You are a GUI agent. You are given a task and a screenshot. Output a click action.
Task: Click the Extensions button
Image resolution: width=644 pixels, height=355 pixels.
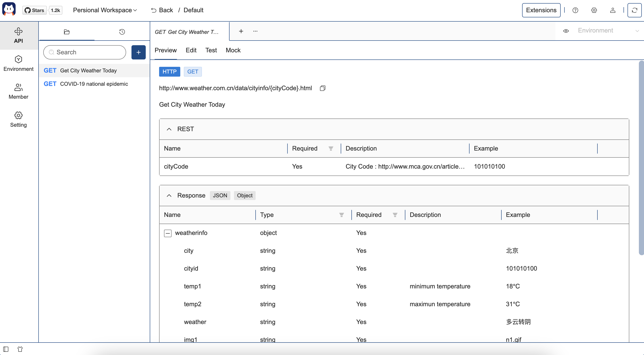(541, 10)
